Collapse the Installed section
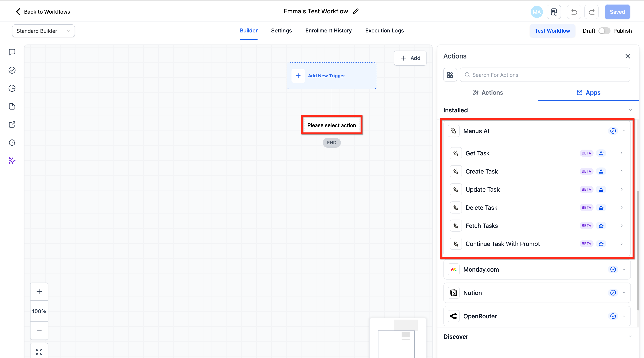 tap(630, 110)
